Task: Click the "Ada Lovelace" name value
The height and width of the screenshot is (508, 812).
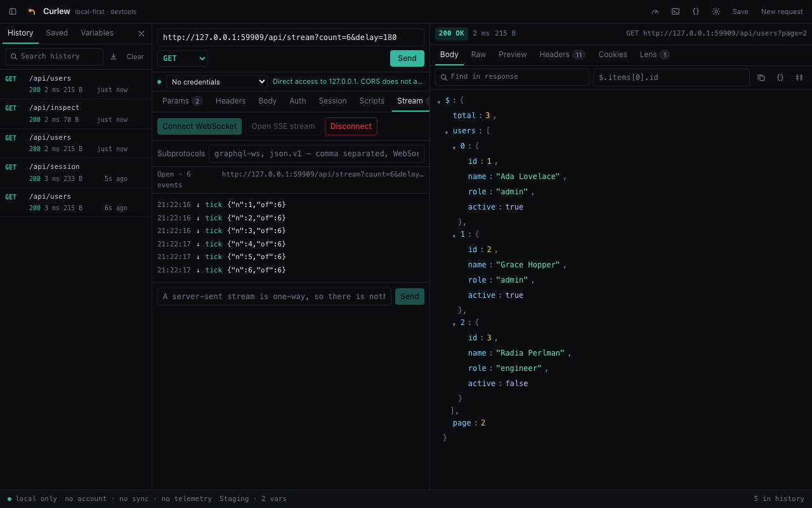Action: coord(528,177)
